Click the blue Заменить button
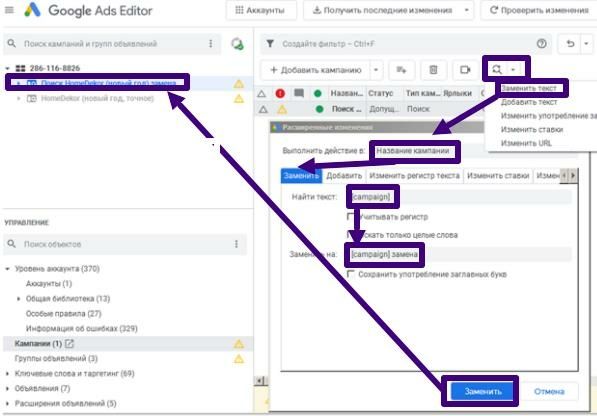Image resolution: width=597 pixels, height=416 pixels. (x=482, y=391)
